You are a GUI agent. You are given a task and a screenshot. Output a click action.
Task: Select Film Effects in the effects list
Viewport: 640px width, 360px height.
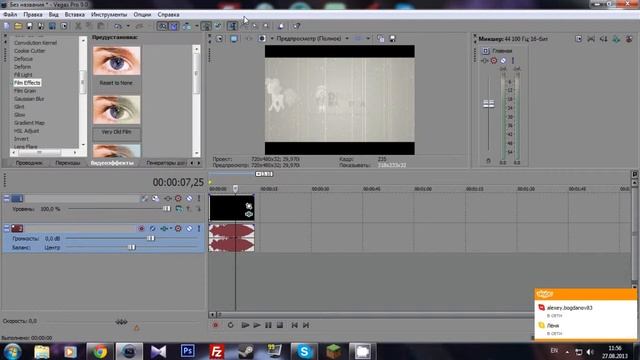(x=27, y=83)
